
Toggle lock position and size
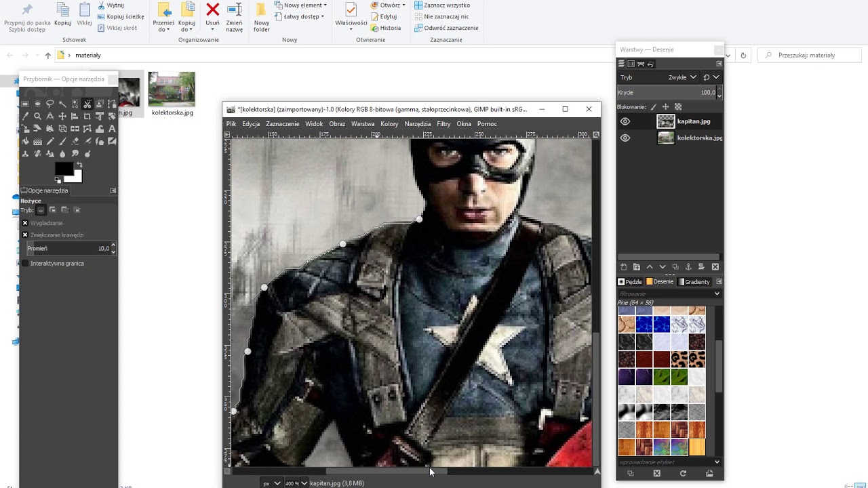[x=665, y=106]
